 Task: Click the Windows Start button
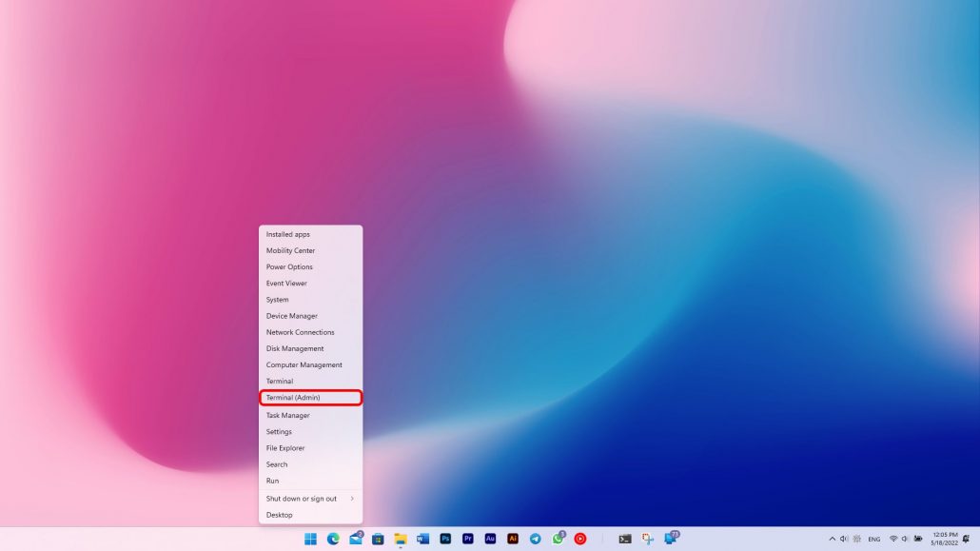coord(310,539)
